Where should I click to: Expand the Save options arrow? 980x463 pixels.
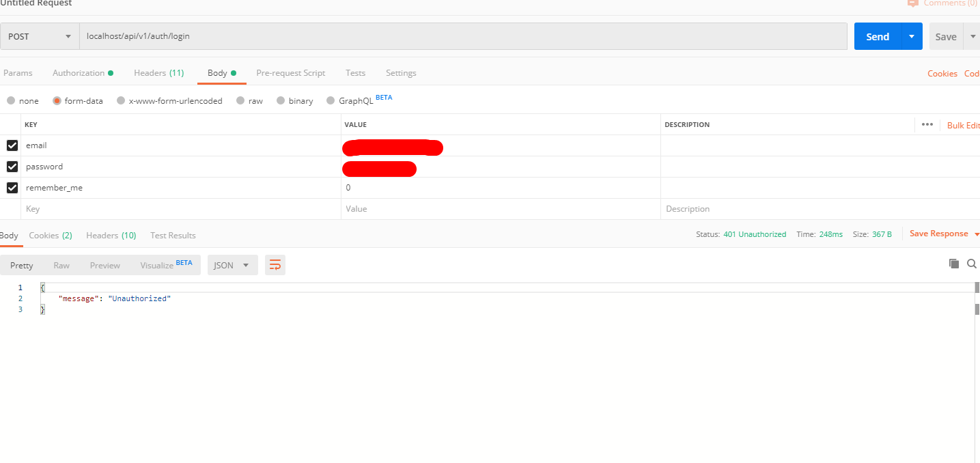972,37
